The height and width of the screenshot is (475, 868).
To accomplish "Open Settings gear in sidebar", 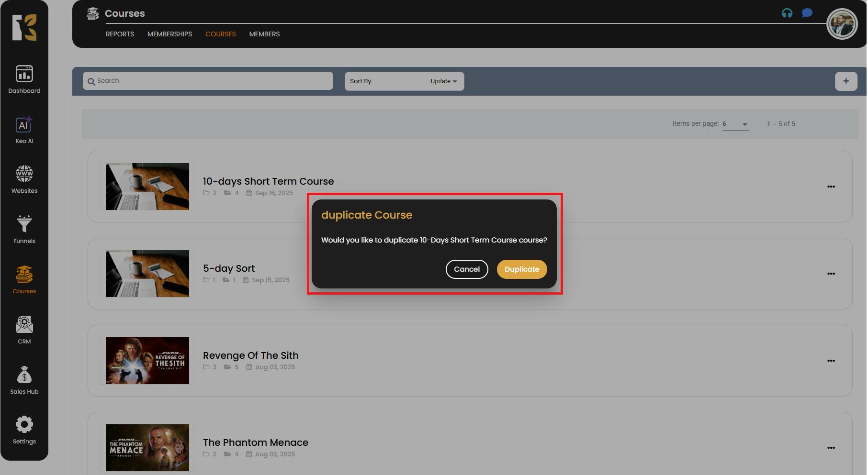I will [x=24, y=430].
